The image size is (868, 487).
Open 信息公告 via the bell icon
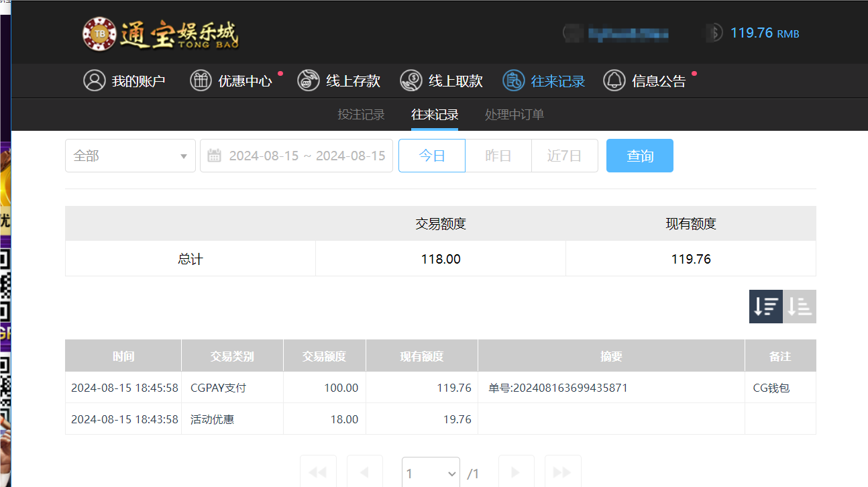click(x=614, y=80)
